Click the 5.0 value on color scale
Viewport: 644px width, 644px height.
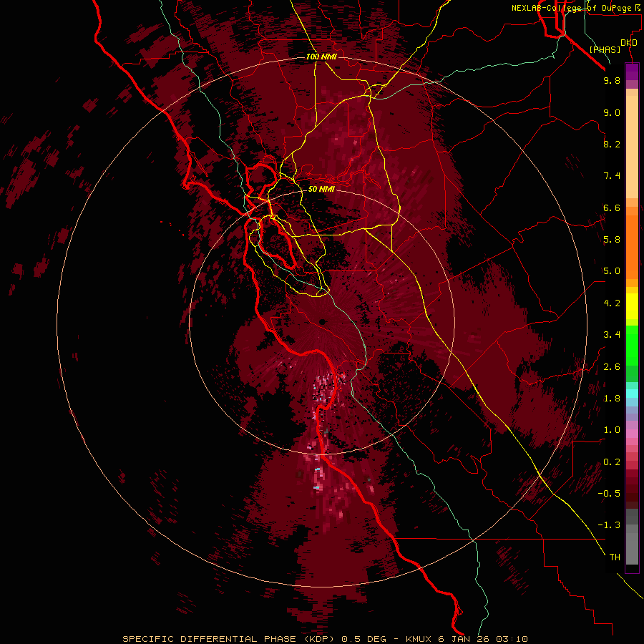[612, 271]
